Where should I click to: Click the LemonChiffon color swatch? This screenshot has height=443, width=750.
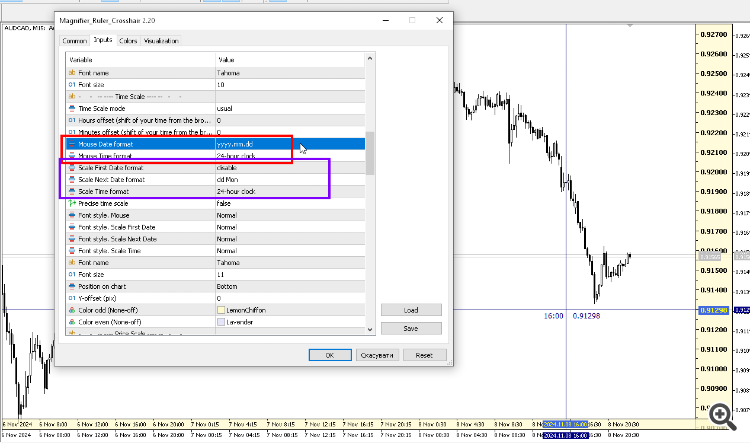pyautogui.click(x=221, y=310)
